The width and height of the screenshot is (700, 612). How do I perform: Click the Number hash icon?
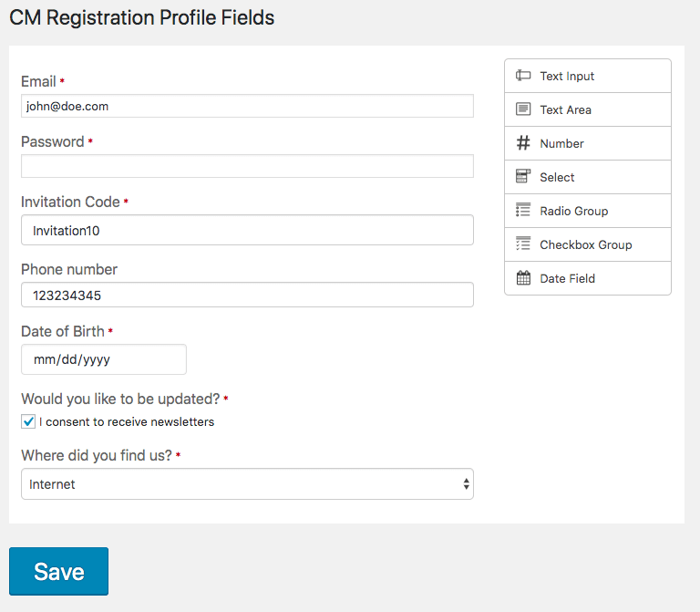[x=523, y=143]
